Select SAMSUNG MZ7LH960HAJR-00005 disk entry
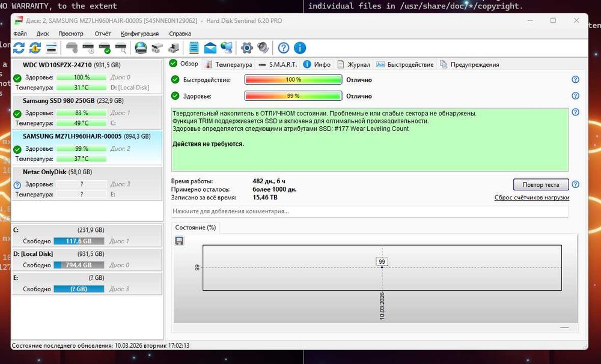The width and height of the screenshot is (601, 364). (x=87, y=148)
